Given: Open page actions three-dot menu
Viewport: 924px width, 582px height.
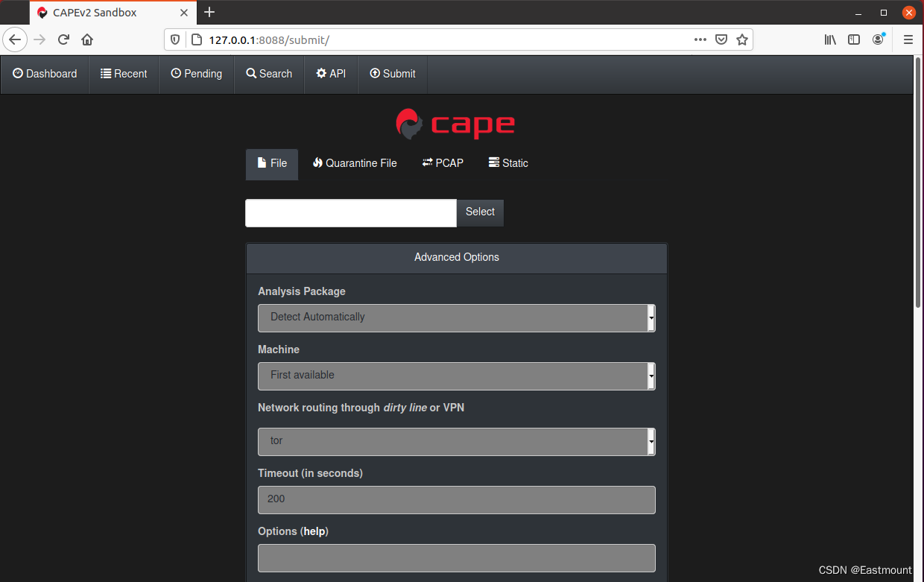Looking at the screenshot, I should tap(700, 39).
